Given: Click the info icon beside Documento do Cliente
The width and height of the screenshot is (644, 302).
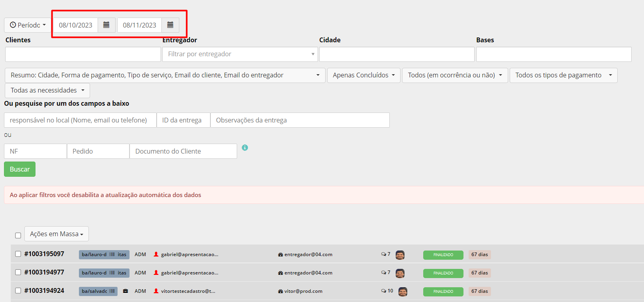Looking at the screenshot, I should point(245,148).
